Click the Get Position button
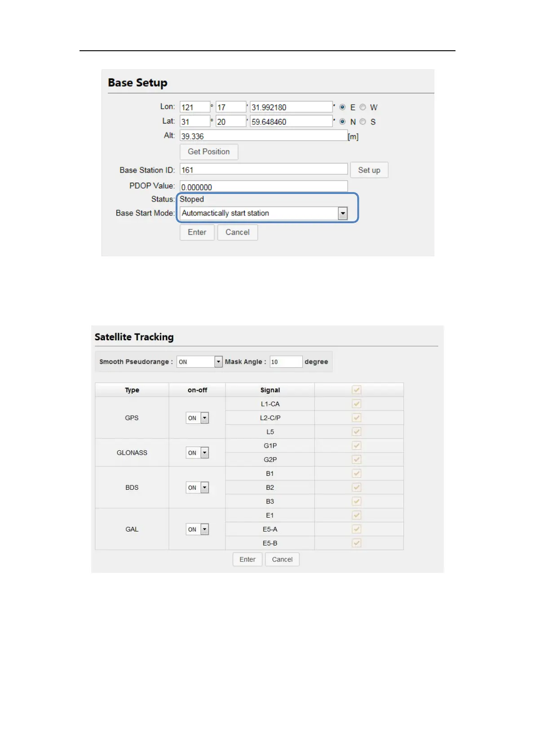The image size is (535, 756). tap(208, 152)
